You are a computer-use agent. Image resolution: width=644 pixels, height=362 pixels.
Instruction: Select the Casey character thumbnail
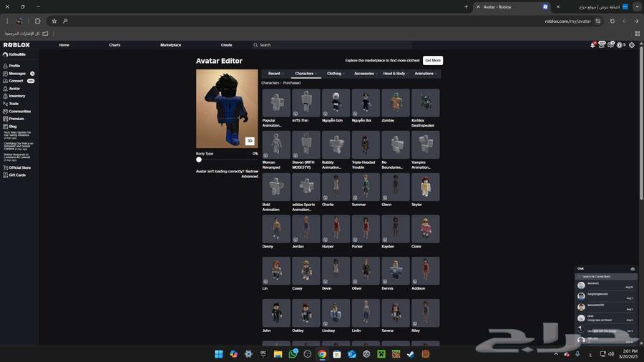coord(306,271)
